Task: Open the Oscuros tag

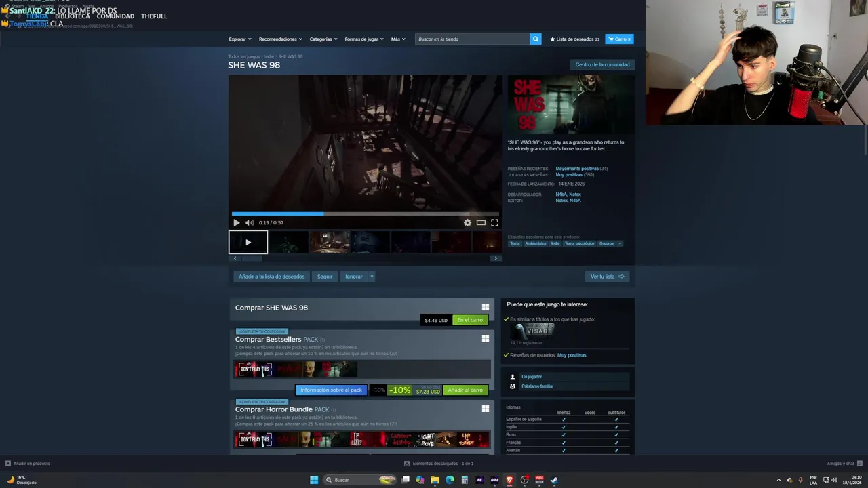Action: [x=606, y=243]
